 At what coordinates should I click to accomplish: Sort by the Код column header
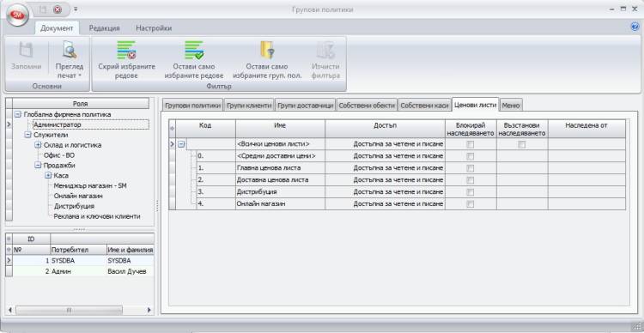coord(205,129)
